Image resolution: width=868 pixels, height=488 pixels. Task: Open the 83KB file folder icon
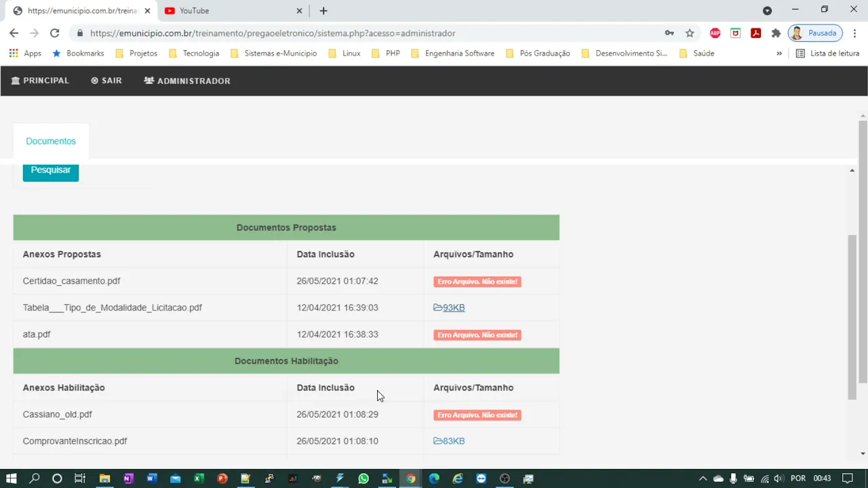(437, 441)
